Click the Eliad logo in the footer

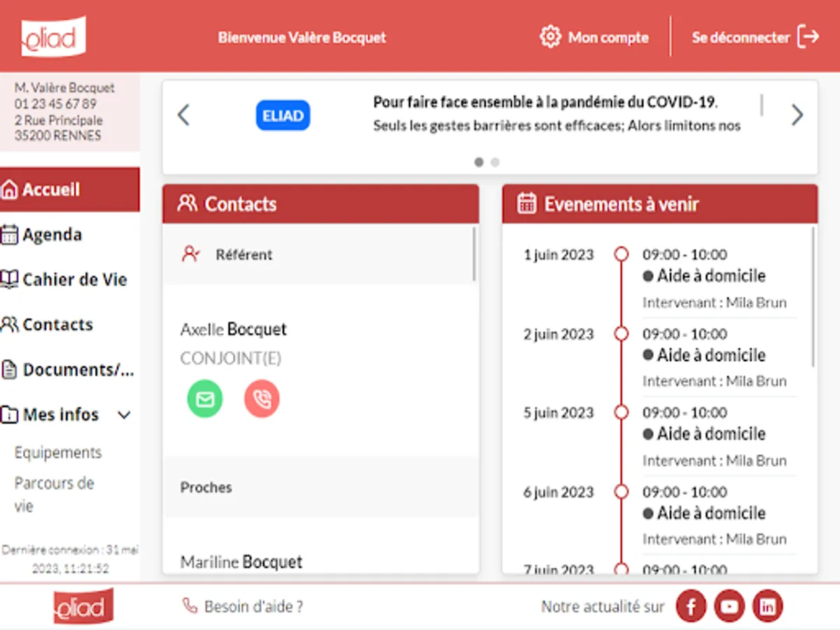pos(83,606)
